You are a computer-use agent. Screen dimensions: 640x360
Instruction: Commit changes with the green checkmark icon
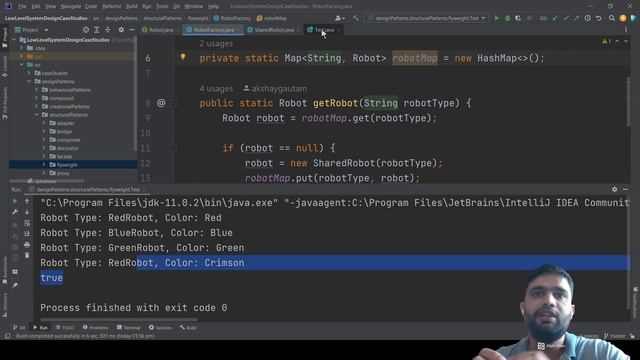[x=566, y=18]
